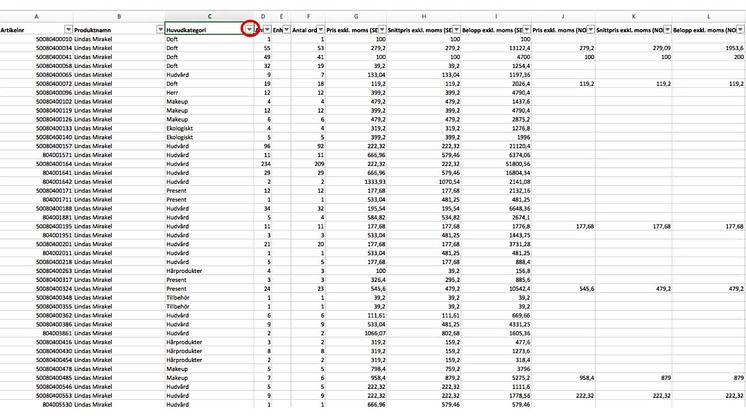Open the Pris exkl. moms (NO filter dropdown

point(591,29)
